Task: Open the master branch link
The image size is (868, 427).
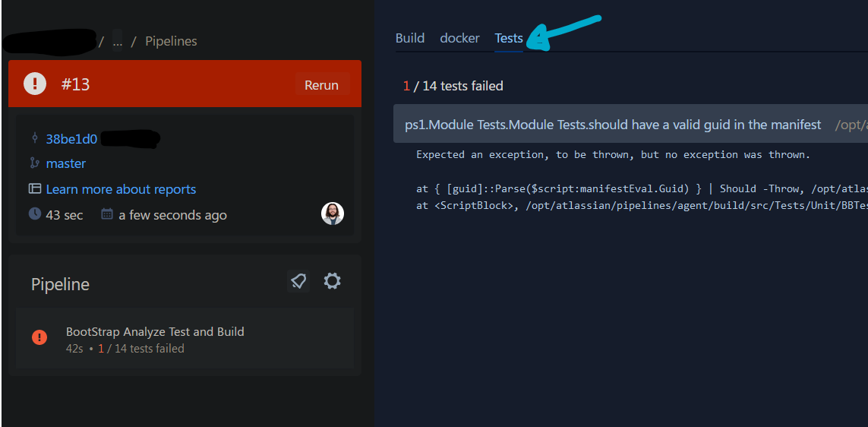Action: 66,163
